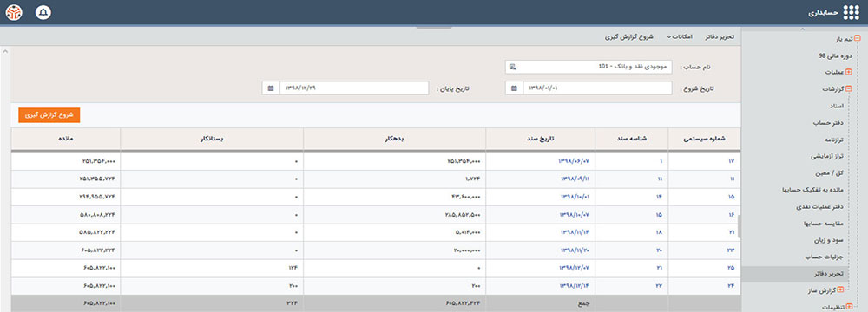Viewport: 868px width, 312px height.
Task: Expand the تنظیمات tree node
Action: (849, 307)
